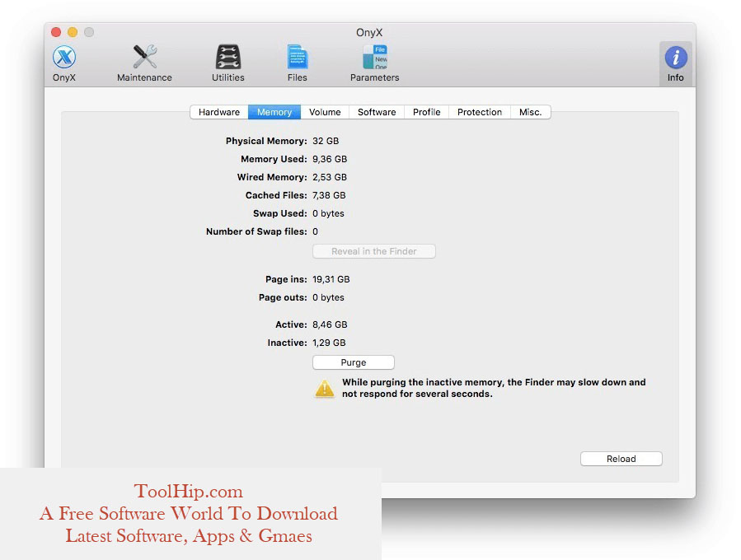Open the Maintenance tools icon

pyautogui.click(x=144, y=63)
